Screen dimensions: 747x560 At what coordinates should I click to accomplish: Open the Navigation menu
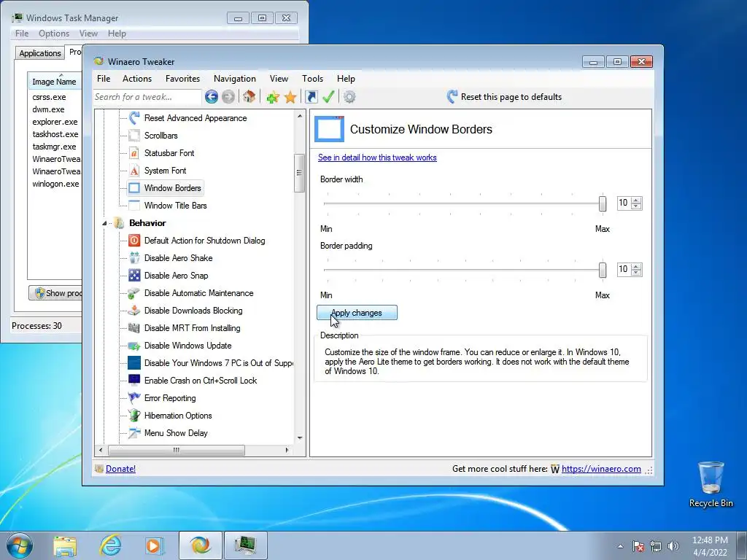(234, 79)
